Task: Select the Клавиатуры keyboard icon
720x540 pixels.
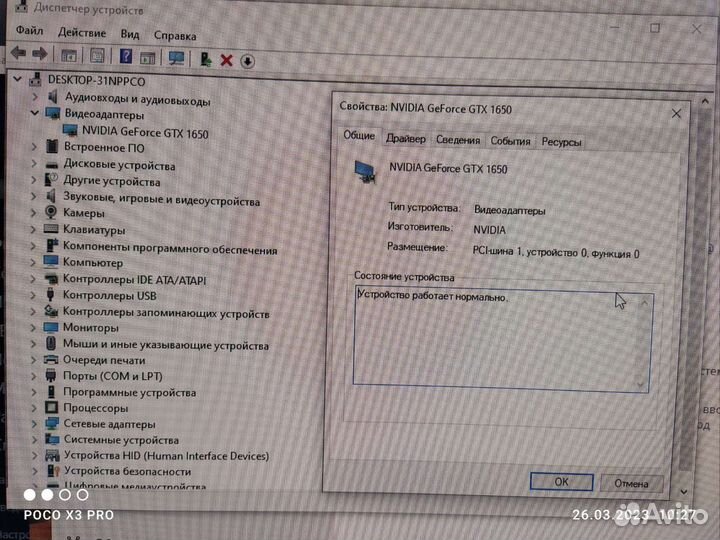Action: 51,228
